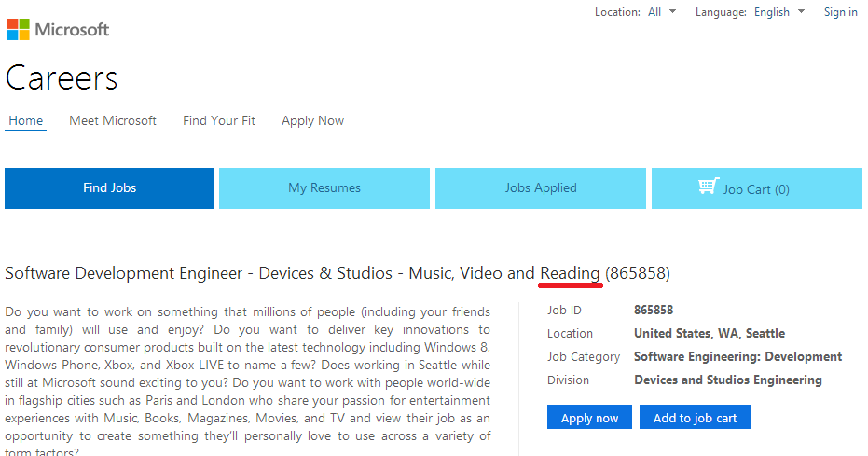Click the Sign in link
Screen dimensions: 868x456
point(840,12)
